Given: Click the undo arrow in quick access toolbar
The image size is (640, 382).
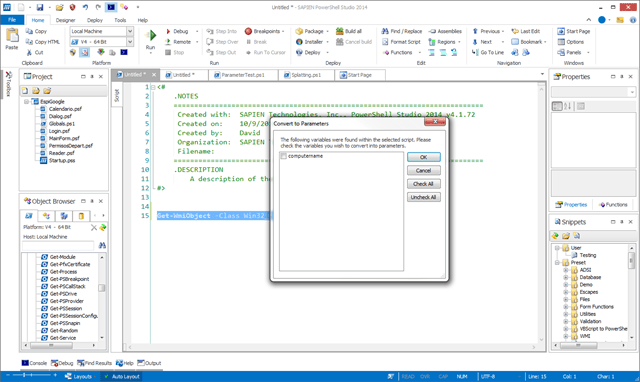Looking at the screenshot, I should [85, 7].
